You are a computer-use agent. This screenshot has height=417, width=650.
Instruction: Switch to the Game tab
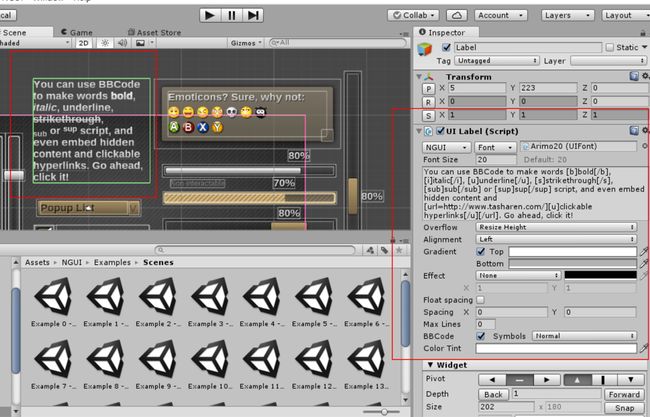77,32
